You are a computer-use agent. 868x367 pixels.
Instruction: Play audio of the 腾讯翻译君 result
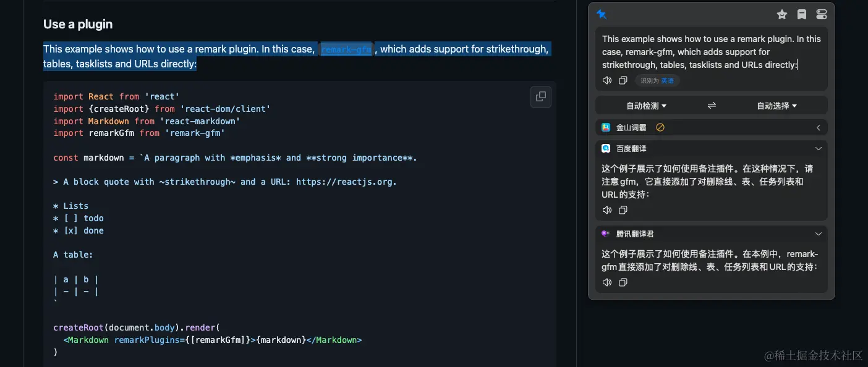coord(607,282)
